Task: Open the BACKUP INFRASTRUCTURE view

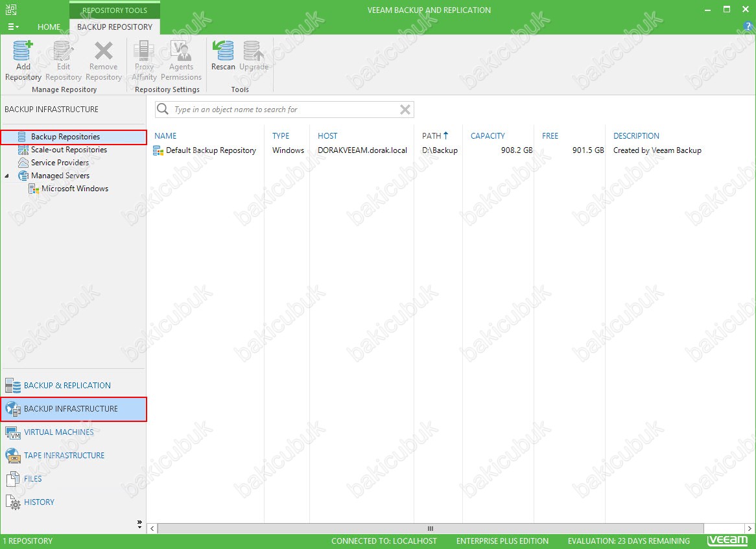Action: [x=74, y=409]
